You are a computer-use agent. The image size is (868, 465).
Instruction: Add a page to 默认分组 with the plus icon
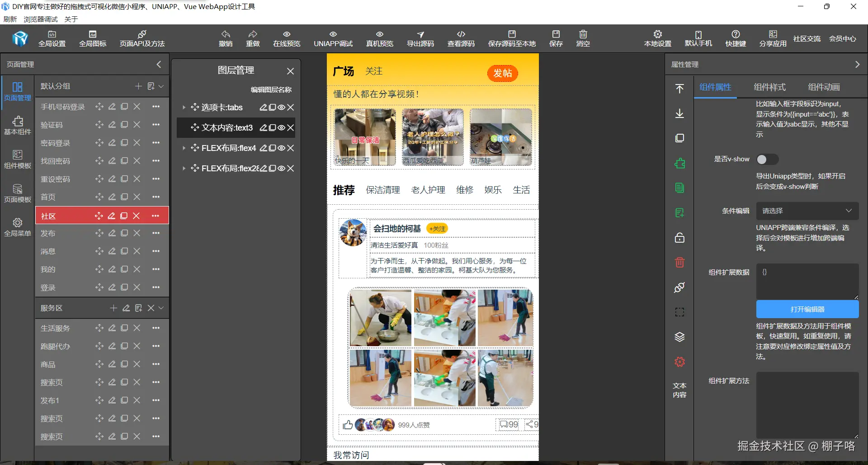(138, 86)
